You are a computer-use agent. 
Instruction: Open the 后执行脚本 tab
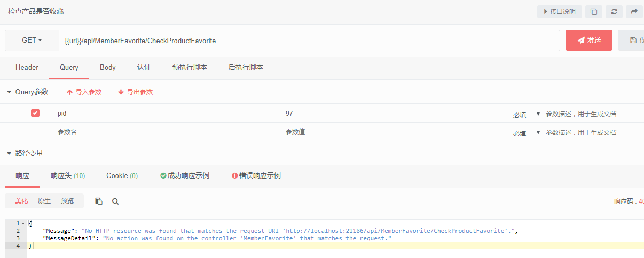pyautogui.click(x=246, y=68)
